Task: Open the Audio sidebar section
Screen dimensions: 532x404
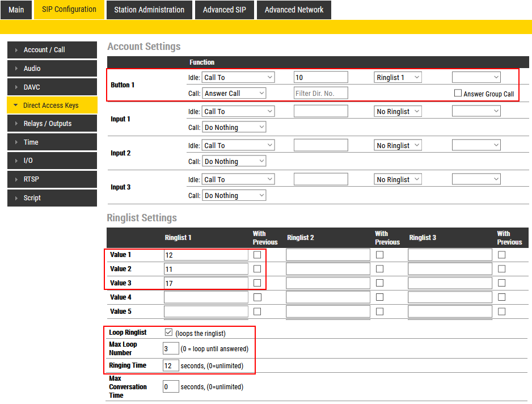Action: pos(52,69)
